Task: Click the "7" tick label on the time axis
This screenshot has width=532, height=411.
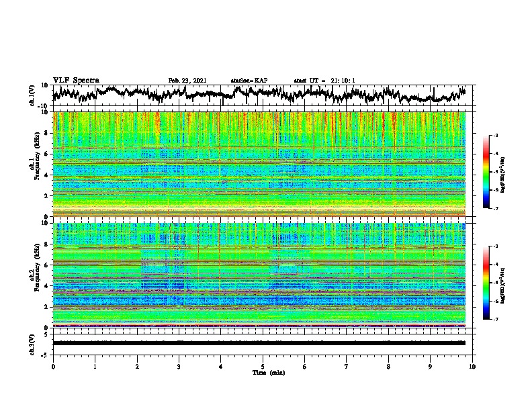Action: point(347,367)
